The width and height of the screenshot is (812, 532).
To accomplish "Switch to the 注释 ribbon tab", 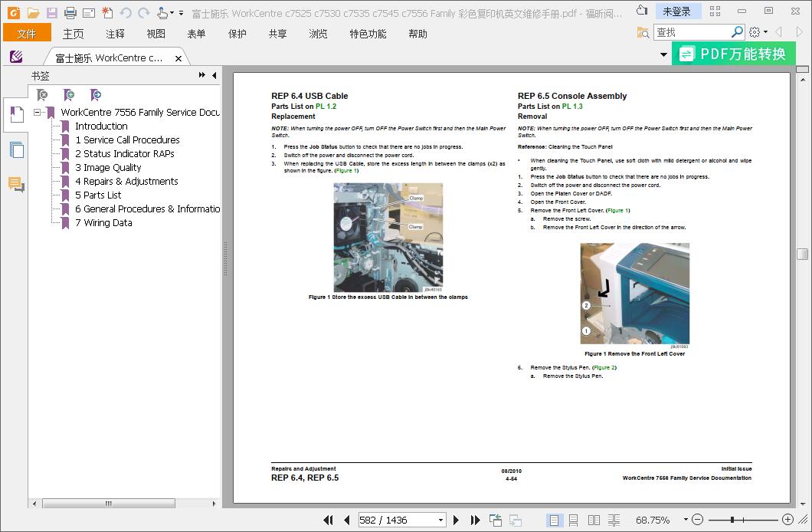I will [x=115, y=34].
